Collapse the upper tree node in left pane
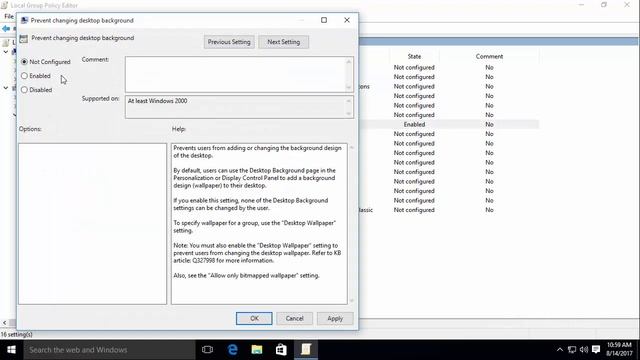The height and width of the screenshot is (360, 640). (x=6, y=52)
